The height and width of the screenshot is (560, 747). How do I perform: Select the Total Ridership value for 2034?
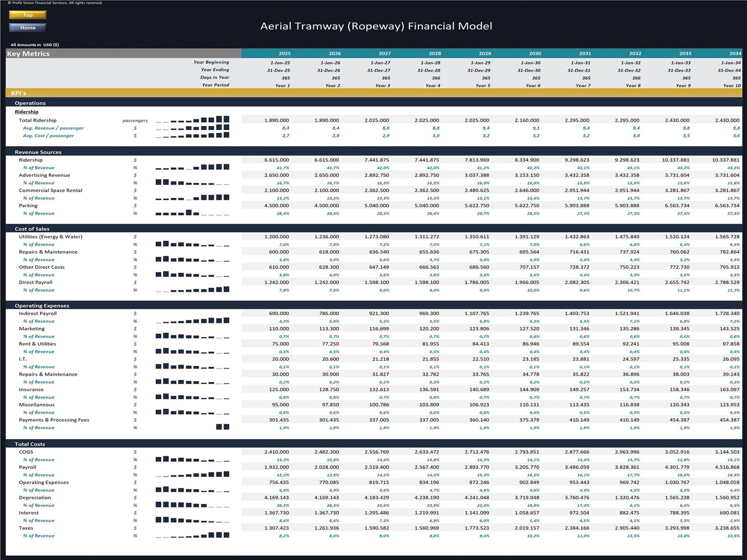point(726,120)
